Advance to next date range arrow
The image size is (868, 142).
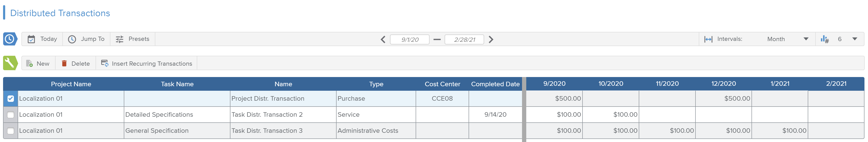pos(491,39)
